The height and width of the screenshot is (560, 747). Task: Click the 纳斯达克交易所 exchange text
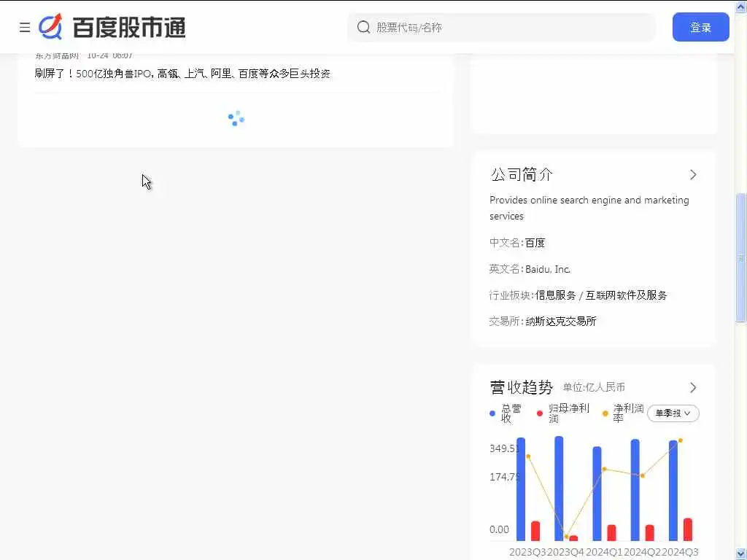[561, 322]
